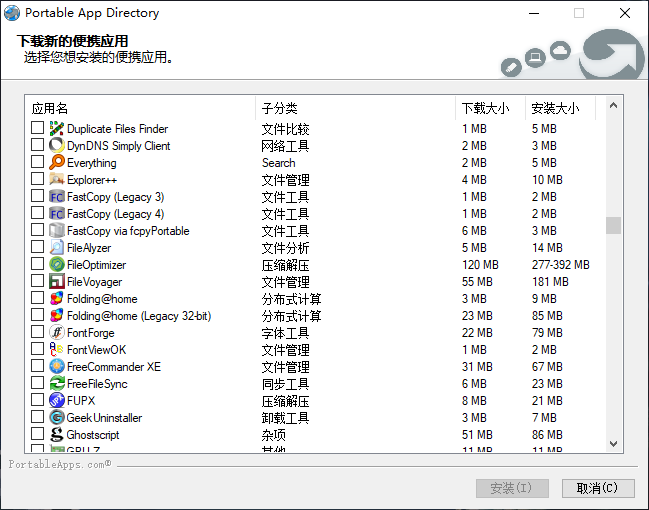The image size is (649, 510).
Task: Select the FontViewOK row name
Action: 96,350
